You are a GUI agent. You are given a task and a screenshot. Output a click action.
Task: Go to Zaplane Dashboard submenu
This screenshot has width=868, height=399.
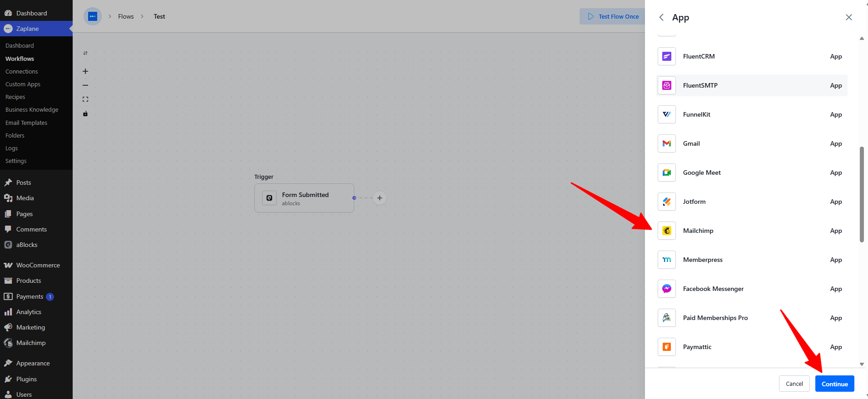[20, 45]
